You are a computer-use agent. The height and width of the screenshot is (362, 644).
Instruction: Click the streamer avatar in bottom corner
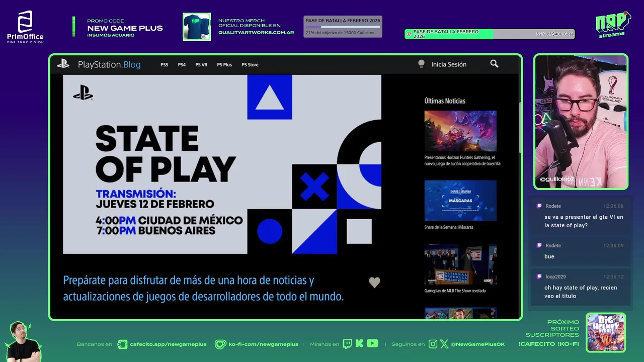23,341
